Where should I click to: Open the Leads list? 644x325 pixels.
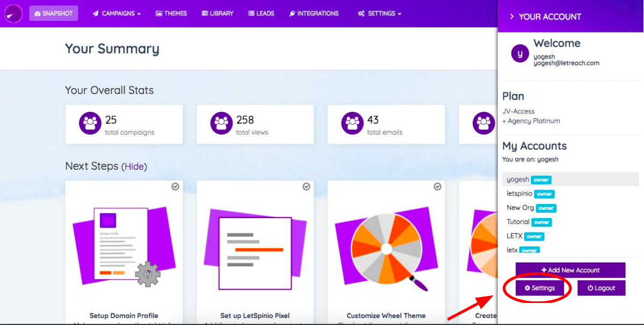click(x=261, y=13)
